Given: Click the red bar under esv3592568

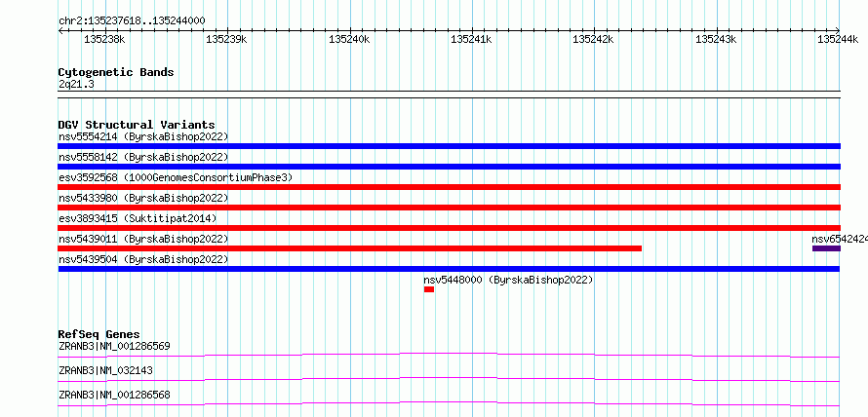Looking at the screenshot, I should pyautogui.click(x=450, y=187).
